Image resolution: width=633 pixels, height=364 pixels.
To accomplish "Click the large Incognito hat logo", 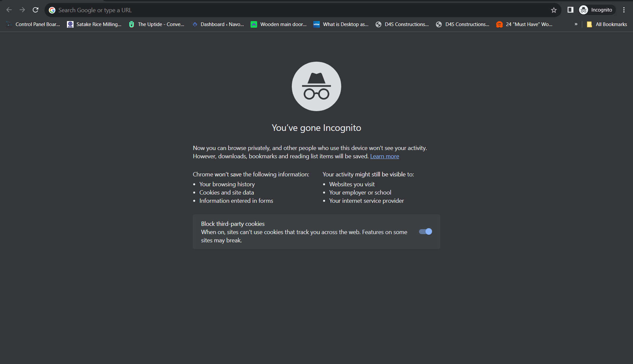I will click(x=316, y=86).
